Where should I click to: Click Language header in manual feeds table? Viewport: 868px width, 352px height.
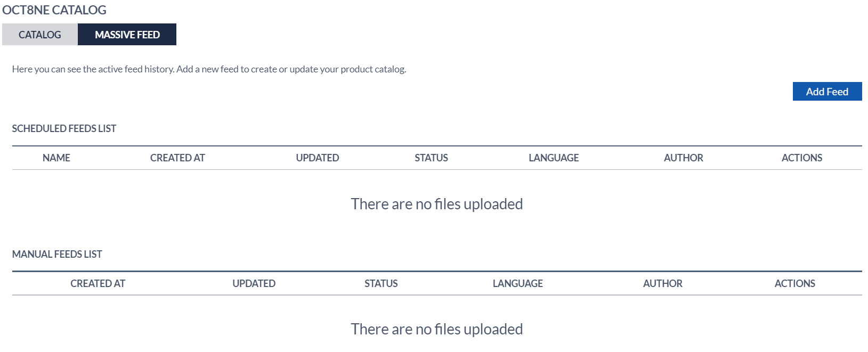click(x=517, y=283)
